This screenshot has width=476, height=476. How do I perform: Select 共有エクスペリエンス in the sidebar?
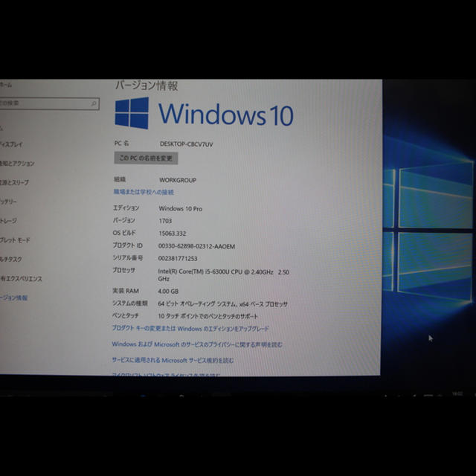point(21,278)
